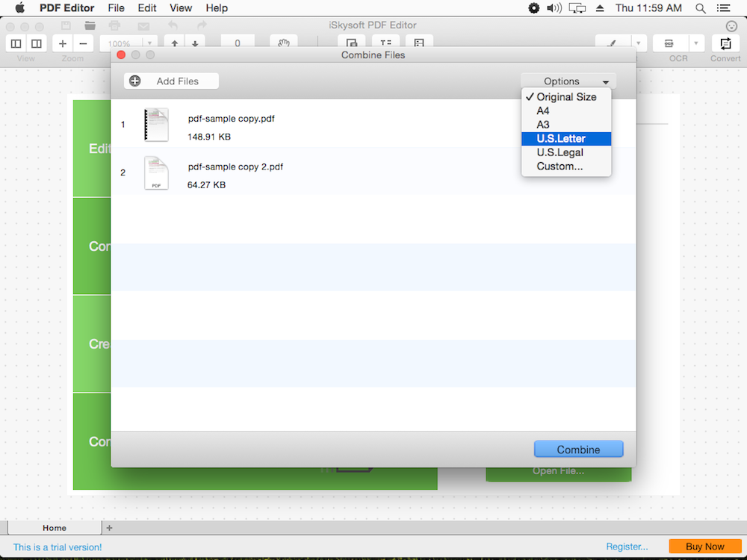Click the undo arrow icon
Screen dimensions: 747x560
tap(173, 25)
